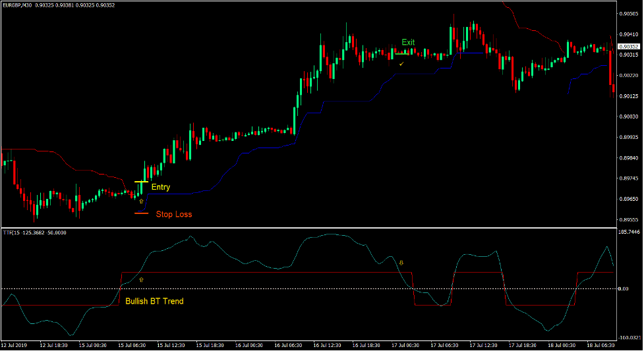The image size is (644, 351).
Task: Select the red Stop Loss line marker
Action: pos(141,213)
